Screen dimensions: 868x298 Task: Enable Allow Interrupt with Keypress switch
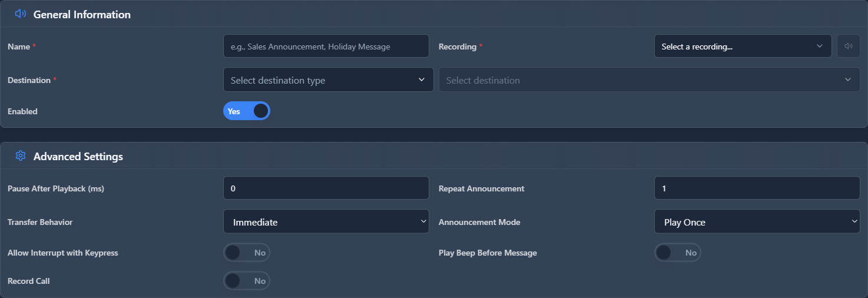point(247,253)
